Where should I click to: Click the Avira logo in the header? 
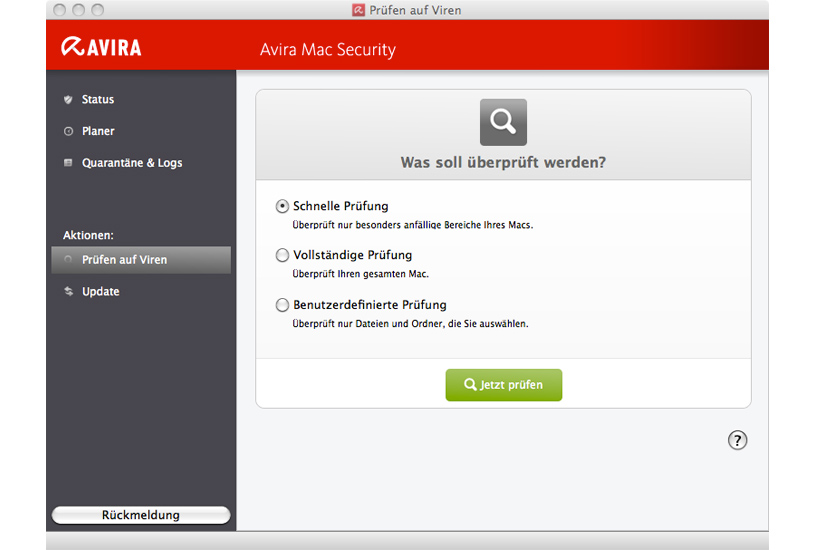tap(101, 47)
